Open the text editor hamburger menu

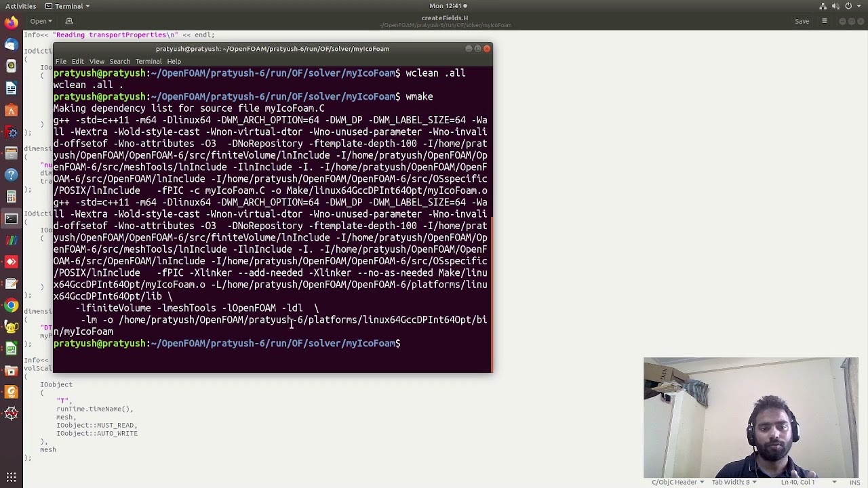825,21
